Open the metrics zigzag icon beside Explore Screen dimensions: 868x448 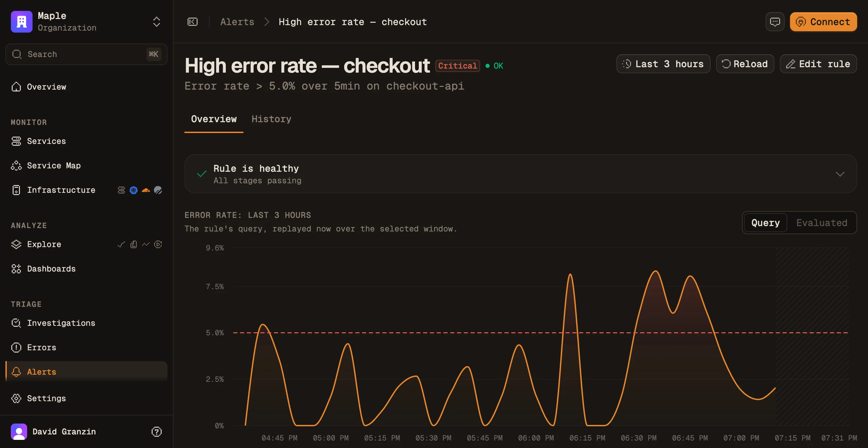(x=146, y=244)
